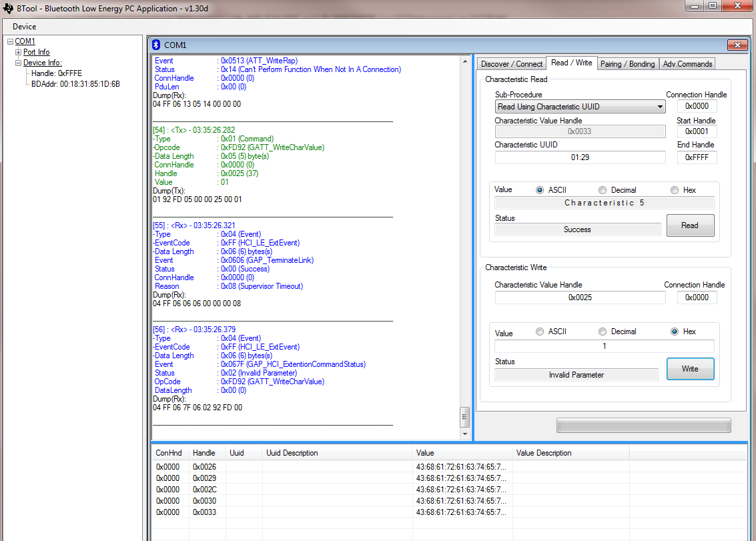Screen dimensions: 756x541
Task: Click the End Handle field
Action: [697, 157]
